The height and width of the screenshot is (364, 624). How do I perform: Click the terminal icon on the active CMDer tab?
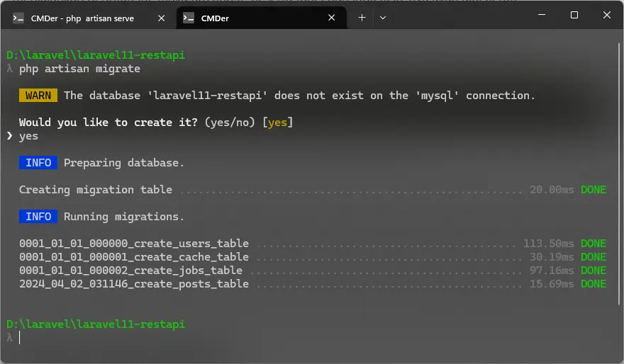click(189, 18)
